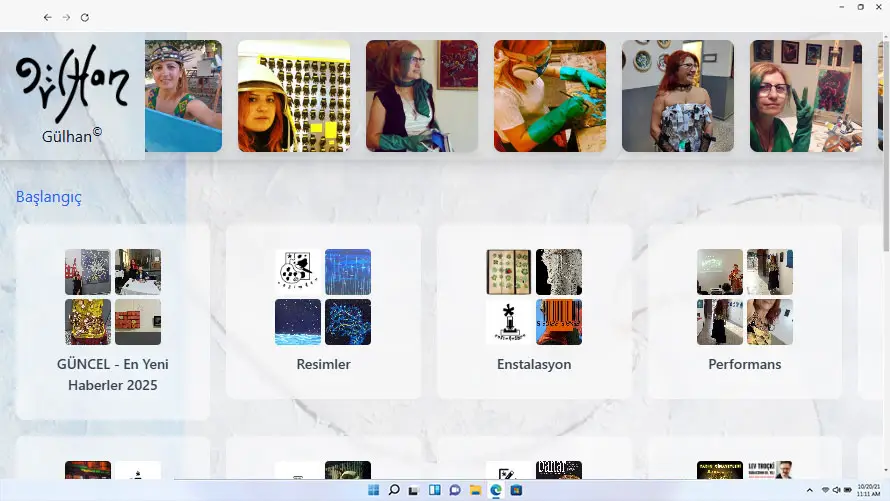Click the Microsoft Edge taskbar icon
Image resolution: width=890 pixels, height=501 pixels.
pyautogui.click(x=495, y=490)
